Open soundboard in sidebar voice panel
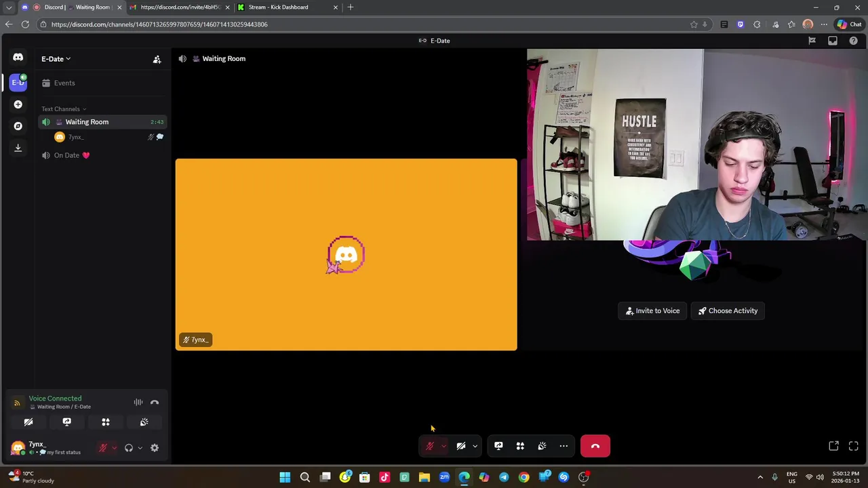 [144, 422]
